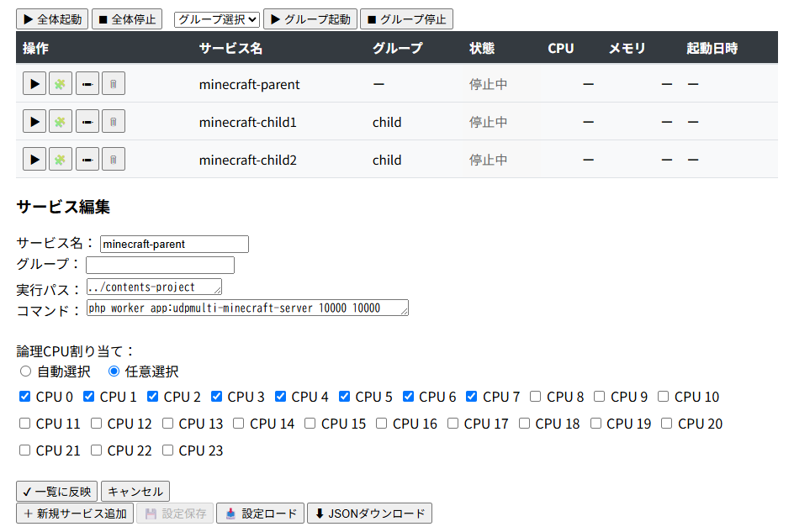Click the puzzle piece icon for minecraft-child1
This screenshot has width=794, height=532.
tap(61, 121)
